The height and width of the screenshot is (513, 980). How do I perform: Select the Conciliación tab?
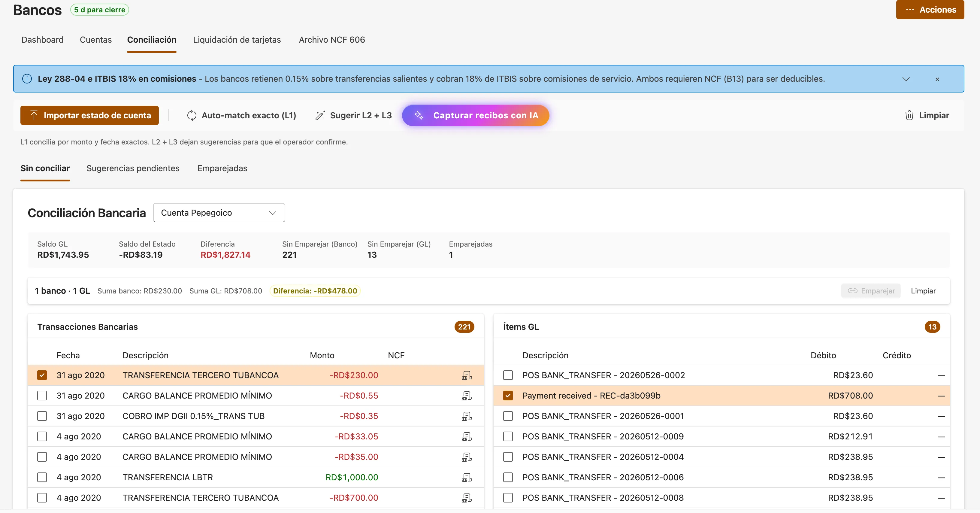pos(152,40)
